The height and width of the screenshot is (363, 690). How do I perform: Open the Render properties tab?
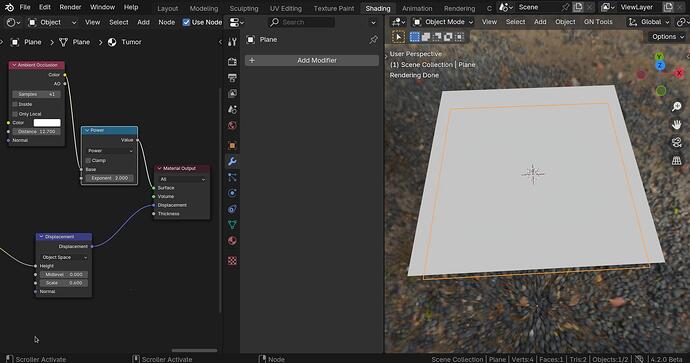click(232, 62)
